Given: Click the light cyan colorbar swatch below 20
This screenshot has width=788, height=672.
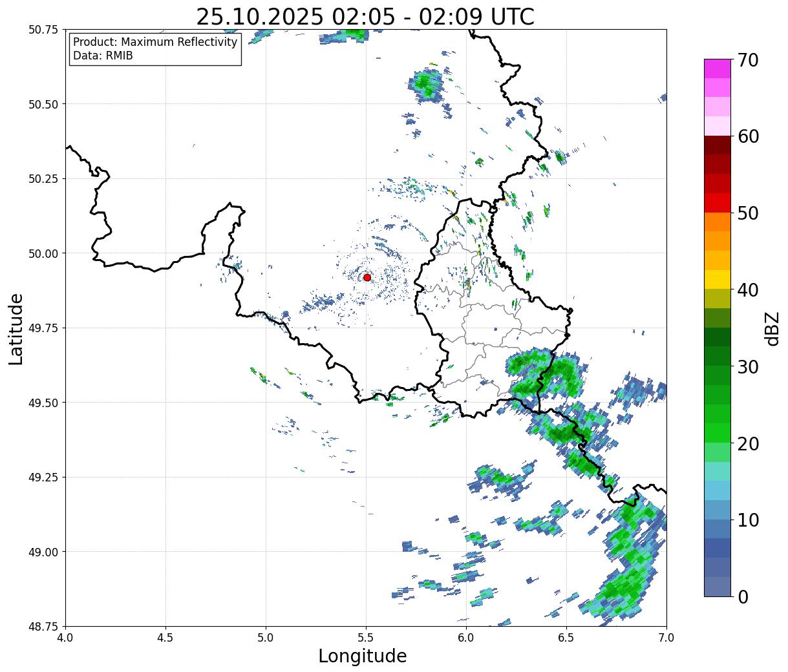Looking at the screenshot, I should [x=718, y=471].
